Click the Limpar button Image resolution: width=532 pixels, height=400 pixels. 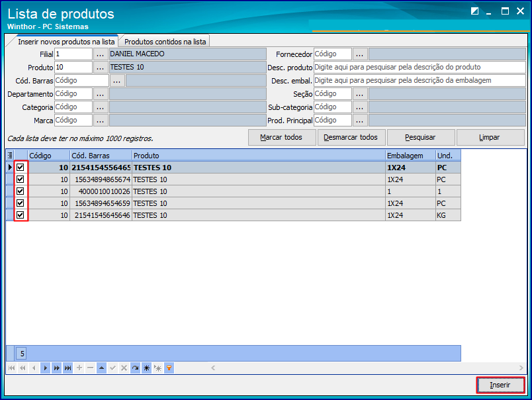(x=490, y=137)
